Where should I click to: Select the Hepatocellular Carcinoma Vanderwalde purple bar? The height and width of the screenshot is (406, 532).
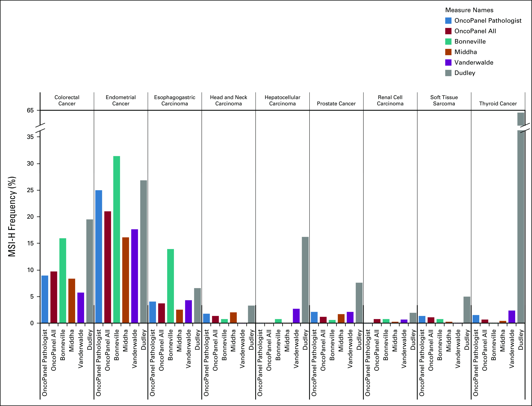(296, 316)
